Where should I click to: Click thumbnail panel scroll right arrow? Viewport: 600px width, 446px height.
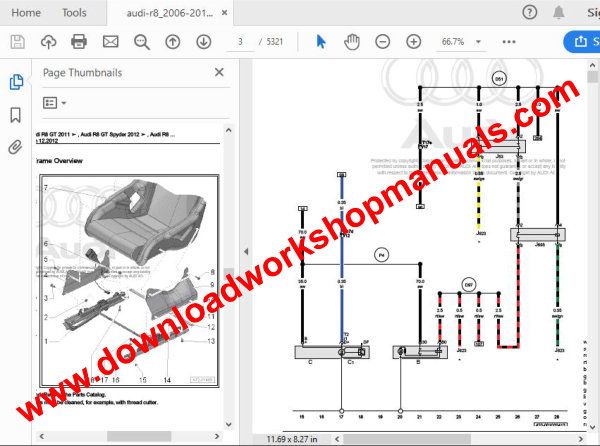[217, 436]
